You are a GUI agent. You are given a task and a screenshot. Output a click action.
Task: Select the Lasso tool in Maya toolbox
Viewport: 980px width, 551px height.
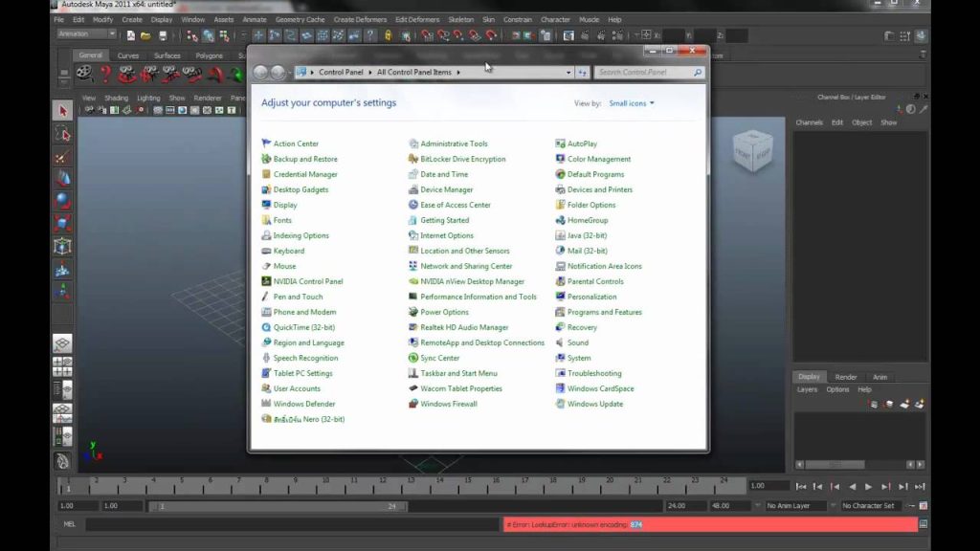[62, 134]
